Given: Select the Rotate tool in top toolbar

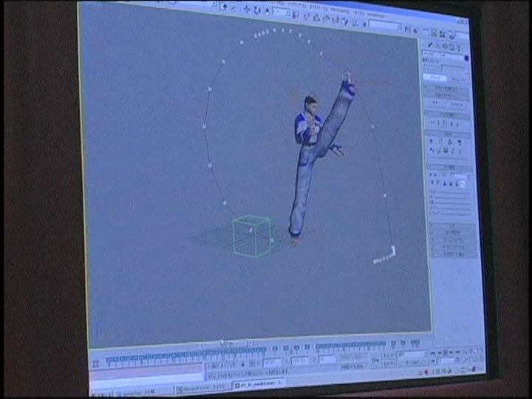Looking at the screenshot, I should point(257,10).
